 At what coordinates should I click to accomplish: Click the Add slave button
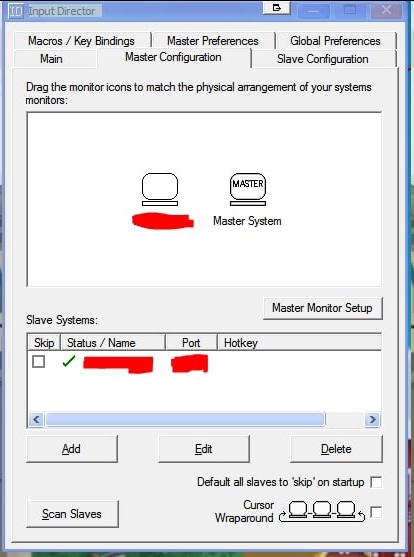pos(71,449)
